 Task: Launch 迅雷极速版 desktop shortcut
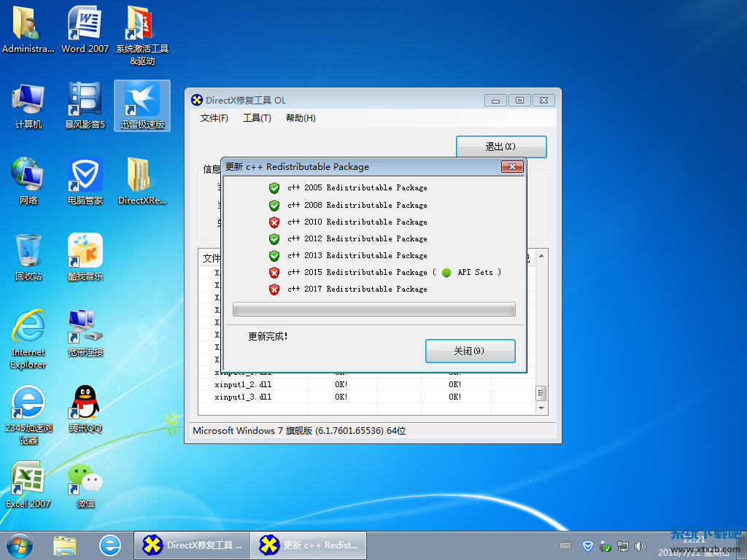142,106
